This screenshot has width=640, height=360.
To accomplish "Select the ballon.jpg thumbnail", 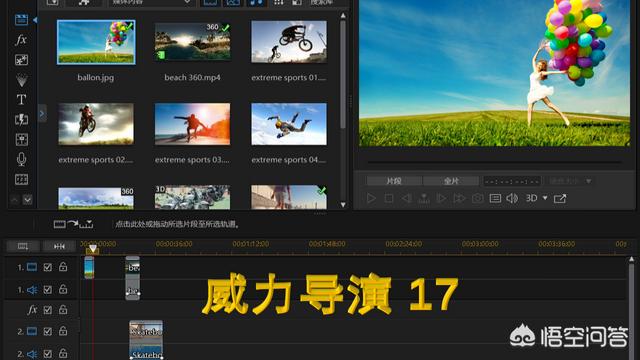I will 96,42.
